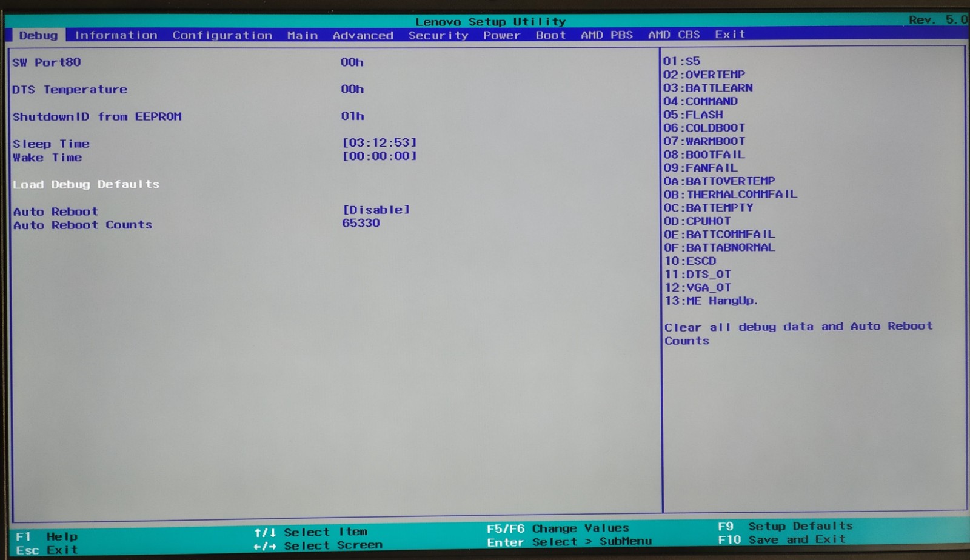
Task: Open the Advanced tab
Action: 363,35
